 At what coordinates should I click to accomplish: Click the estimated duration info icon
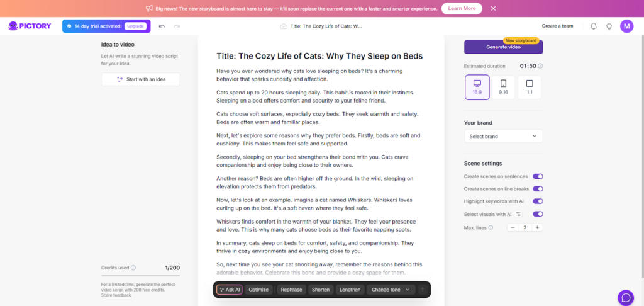[x=541, y=65]
